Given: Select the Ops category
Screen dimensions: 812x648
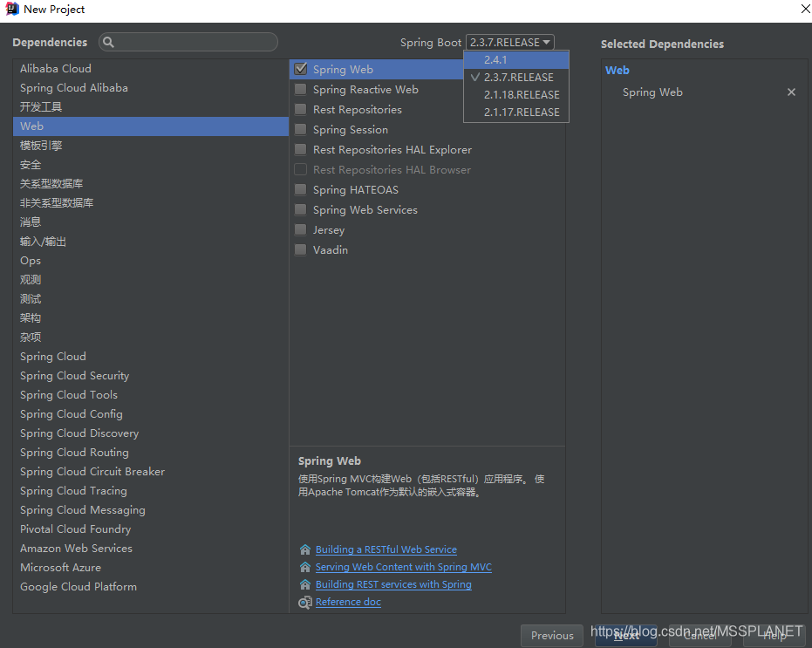Looking at the screenshot, I should click(151, 261).
